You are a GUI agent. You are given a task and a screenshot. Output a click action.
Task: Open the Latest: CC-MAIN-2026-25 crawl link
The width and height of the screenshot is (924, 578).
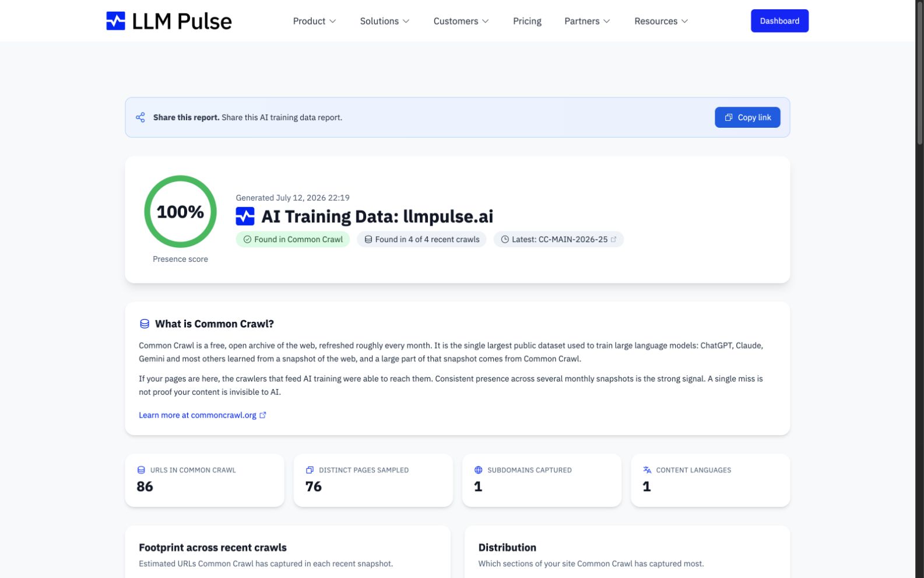[x=558, y=239]
